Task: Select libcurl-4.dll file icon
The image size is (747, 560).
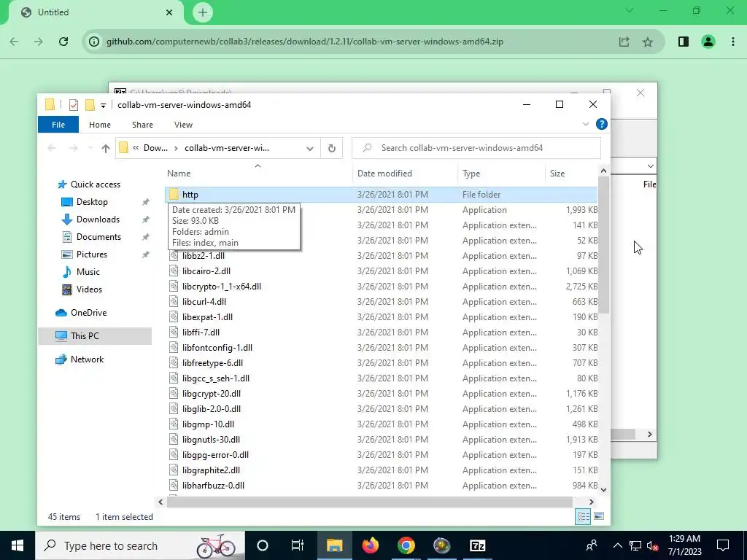Action: [x=174, y=301]
